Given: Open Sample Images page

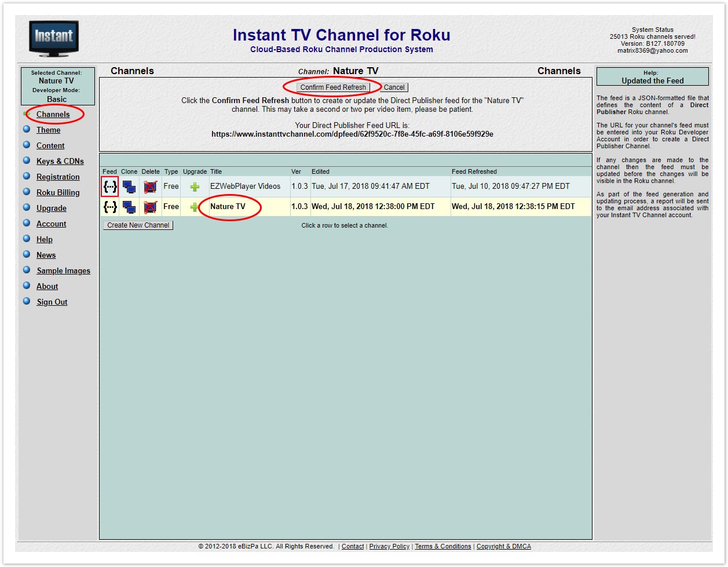Looking at the screenshot, I should coord(64,270).
